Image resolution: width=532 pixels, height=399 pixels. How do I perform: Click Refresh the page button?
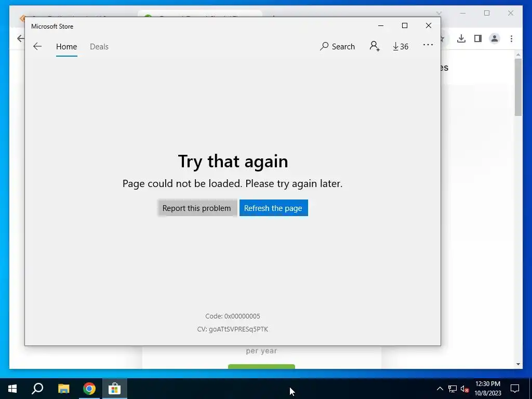point(273,208)
